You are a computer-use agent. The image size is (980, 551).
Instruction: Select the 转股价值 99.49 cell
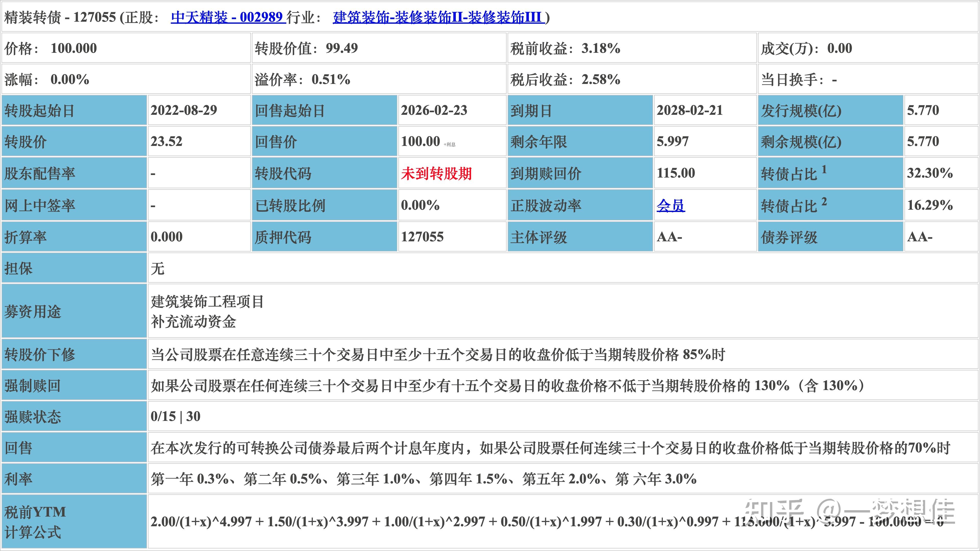(379, 48)
